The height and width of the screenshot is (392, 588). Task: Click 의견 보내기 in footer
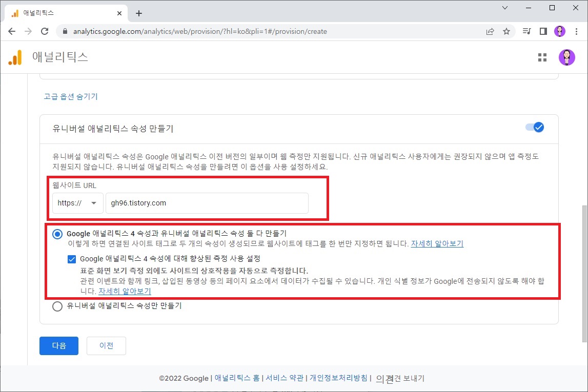(400, 379)
